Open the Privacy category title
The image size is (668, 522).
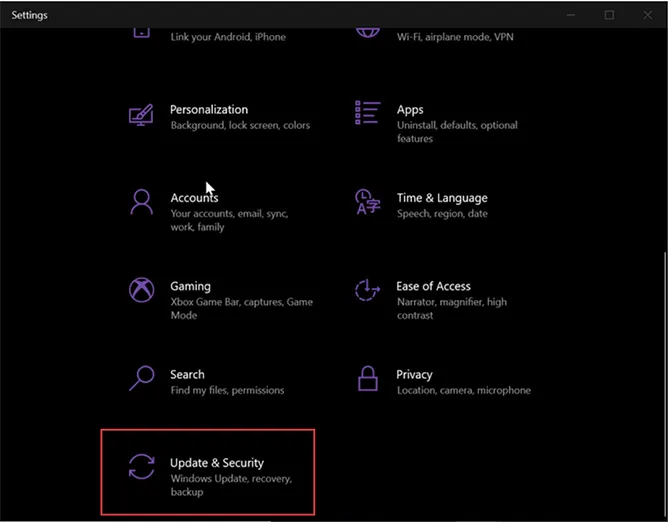[414, 374]
